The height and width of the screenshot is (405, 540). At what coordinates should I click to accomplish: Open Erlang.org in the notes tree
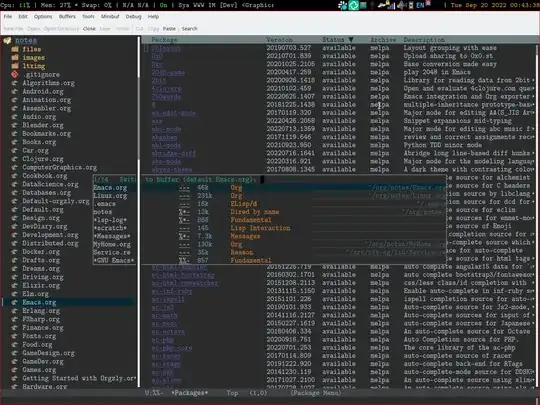(x=41, y=311)
